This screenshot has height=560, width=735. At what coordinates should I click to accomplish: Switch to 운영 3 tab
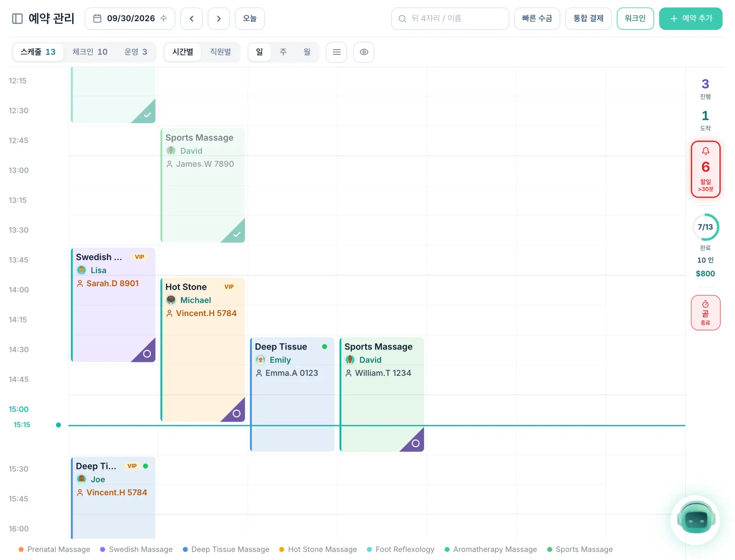[136, 52]
